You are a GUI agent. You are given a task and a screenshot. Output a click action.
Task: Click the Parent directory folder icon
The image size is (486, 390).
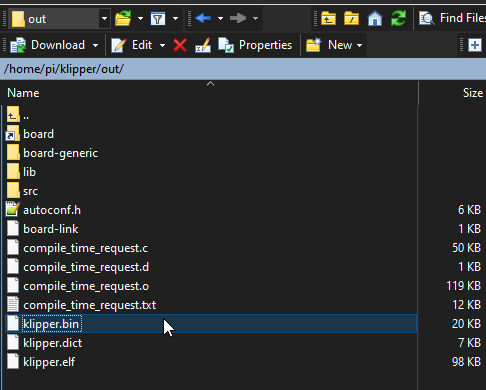(328, 18)
